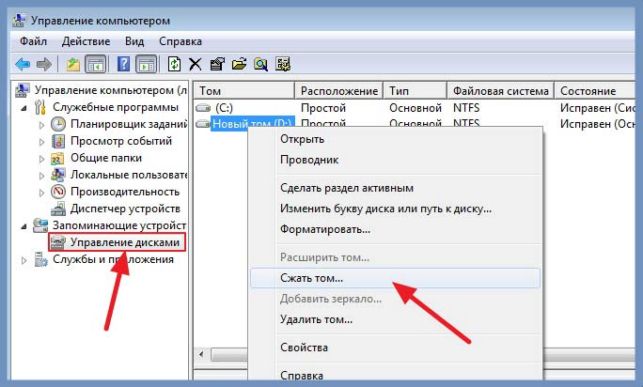Click the last toolbar settings list icon
Viewport: 643px width, 387px height.
[x=283, y=64]
